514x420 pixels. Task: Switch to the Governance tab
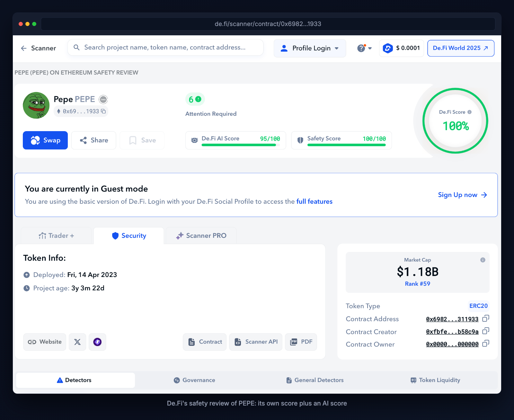point(194,380)
